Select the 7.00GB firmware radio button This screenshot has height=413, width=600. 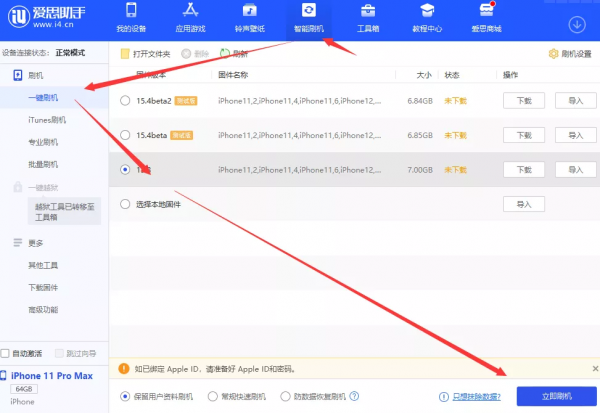[x=125, y=170]
